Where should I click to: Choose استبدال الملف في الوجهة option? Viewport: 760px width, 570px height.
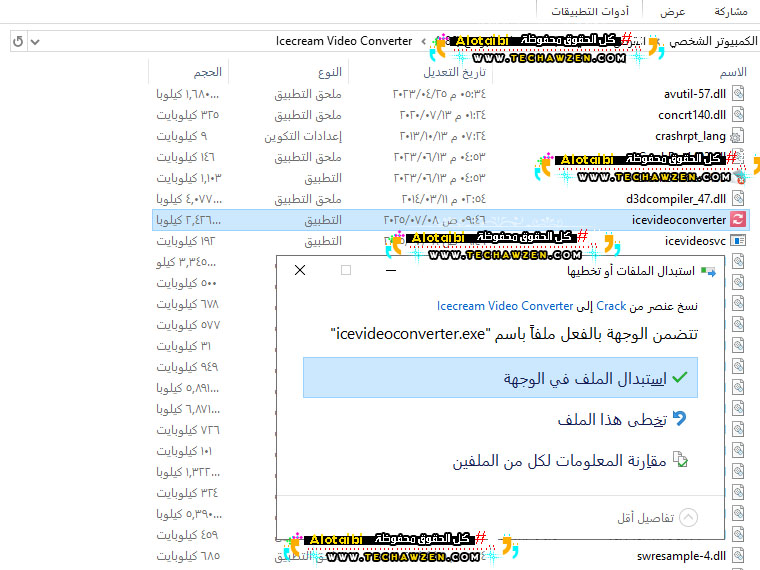click(500, 378)
